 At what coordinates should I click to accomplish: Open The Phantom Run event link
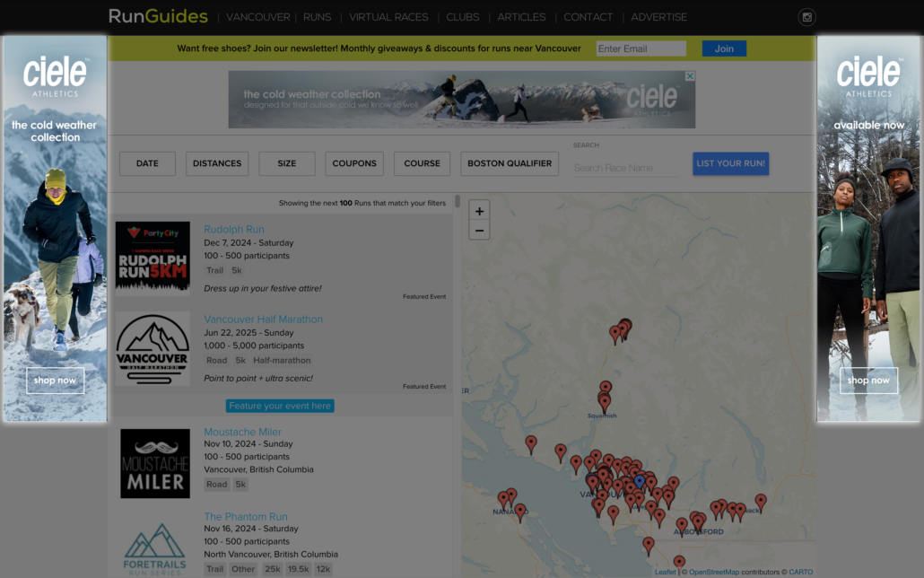pyautogui.click(x=246, y=517)
